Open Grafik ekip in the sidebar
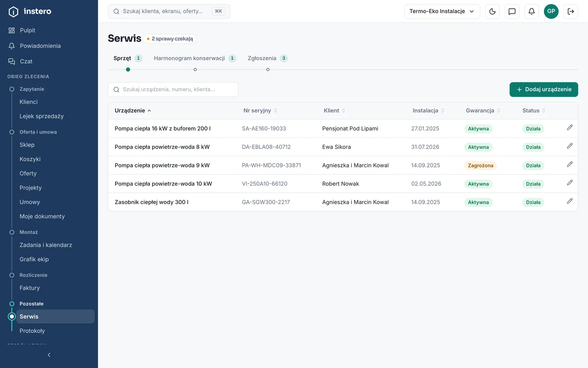Screen dimensions: 588x368 point(55,259)
